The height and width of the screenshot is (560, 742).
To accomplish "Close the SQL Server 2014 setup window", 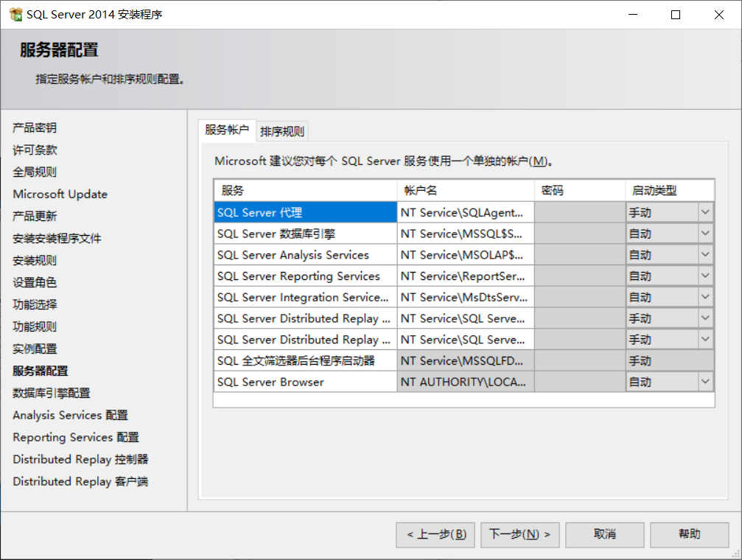I will [x=719, y=15].
